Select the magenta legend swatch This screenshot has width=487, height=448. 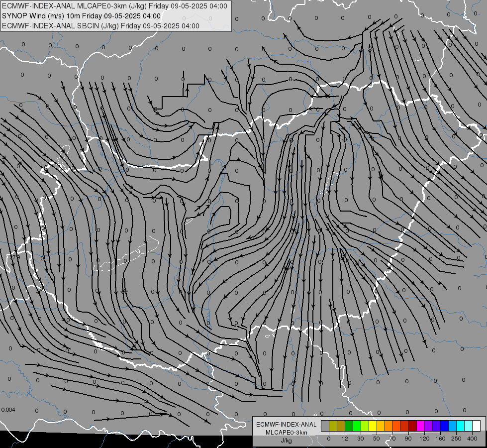tap(420, 426)
